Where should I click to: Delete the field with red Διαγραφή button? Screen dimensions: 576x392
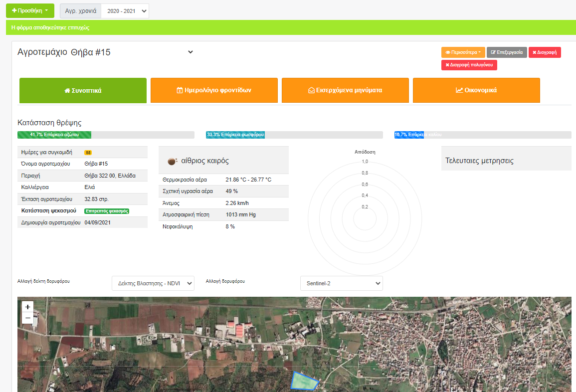(x=545, y=52)
